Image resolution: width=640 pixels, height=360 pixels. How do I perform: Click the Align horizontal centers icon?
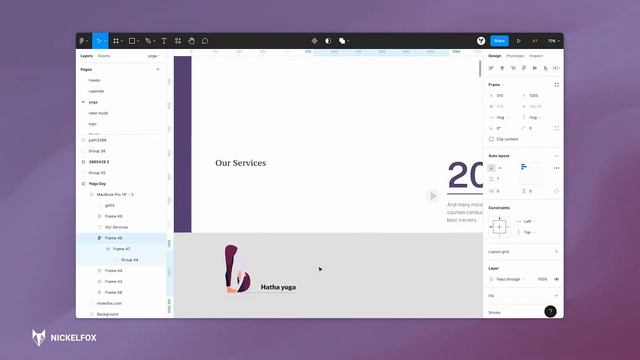coord(502,68)
